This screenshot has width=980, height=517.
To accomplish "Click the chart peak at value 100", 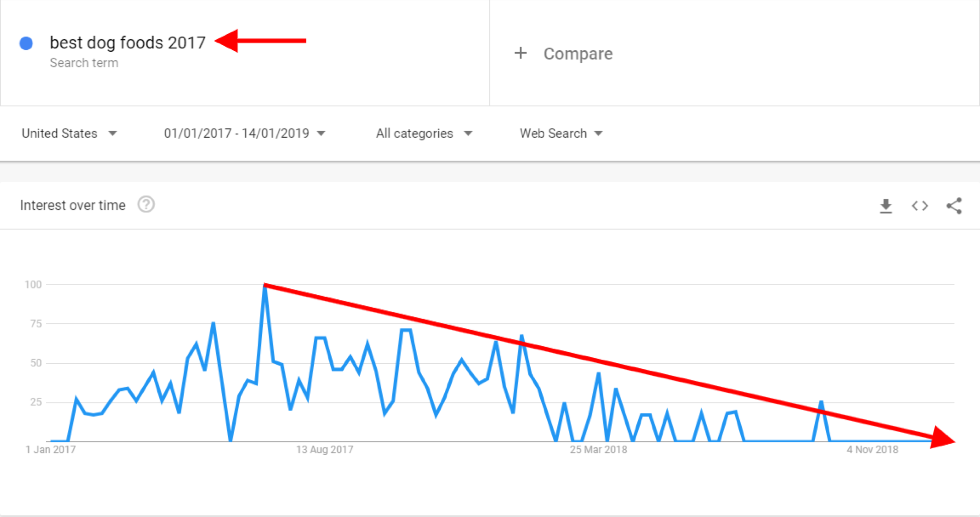I will click(x=265, y=285).
